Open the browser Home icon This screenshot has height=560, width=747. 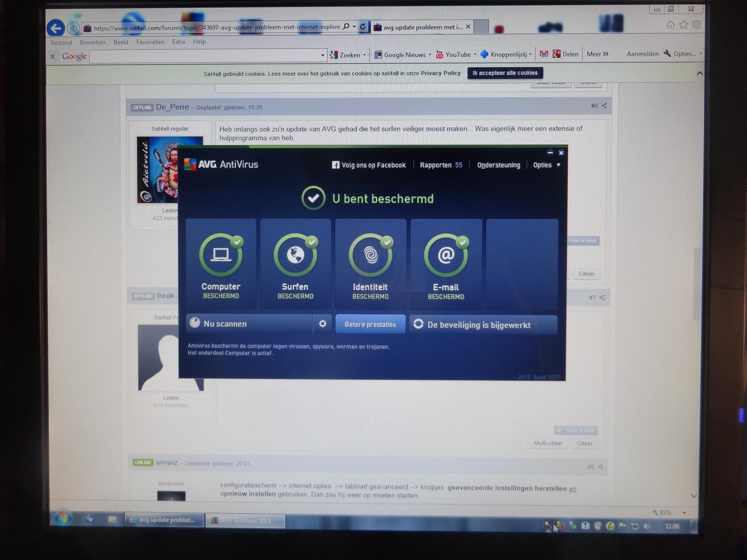pyautogui.click(x=670, y=25)
